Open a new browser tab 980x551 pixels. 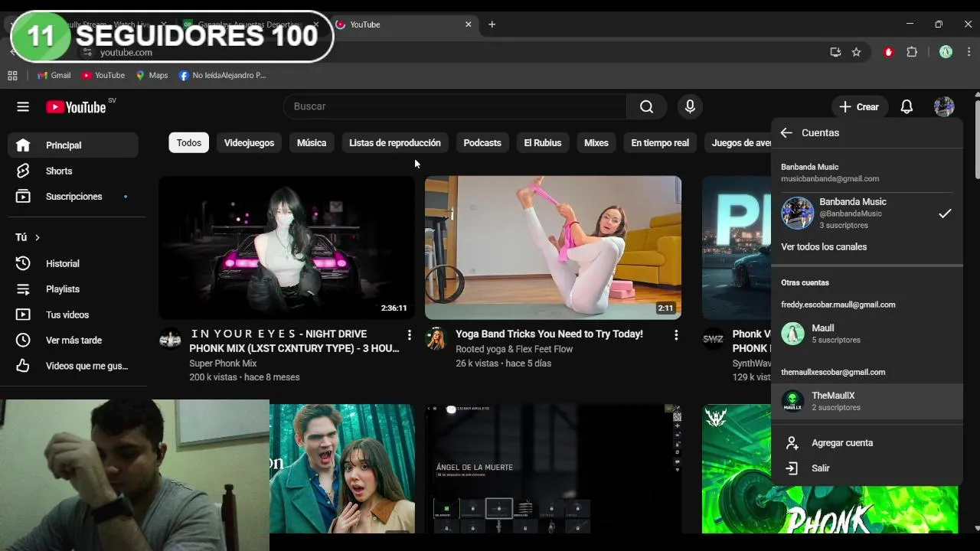tap(492, 24)
